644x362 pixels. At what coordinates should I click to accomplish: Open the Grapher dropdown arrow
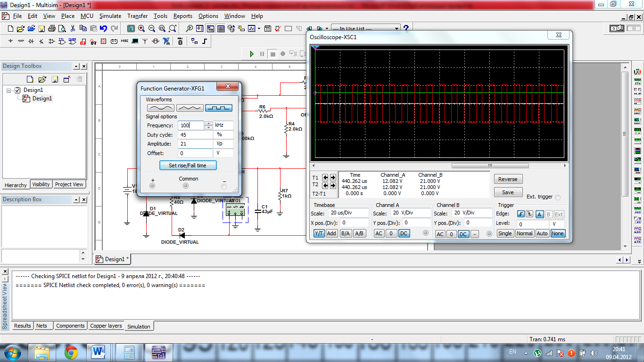pos(259,28)
